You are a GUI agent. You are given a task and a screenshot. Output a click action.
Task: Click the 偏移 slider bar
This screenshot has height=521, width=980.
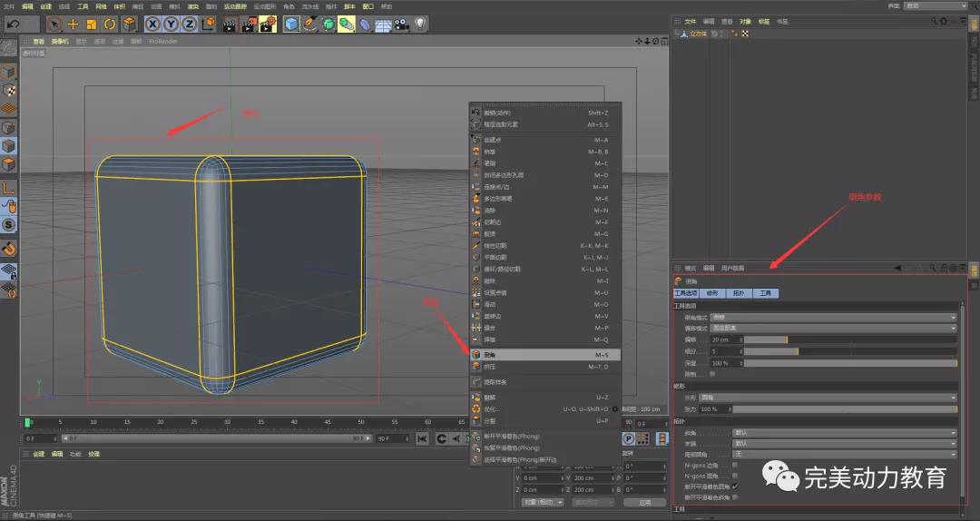(848, 339)
